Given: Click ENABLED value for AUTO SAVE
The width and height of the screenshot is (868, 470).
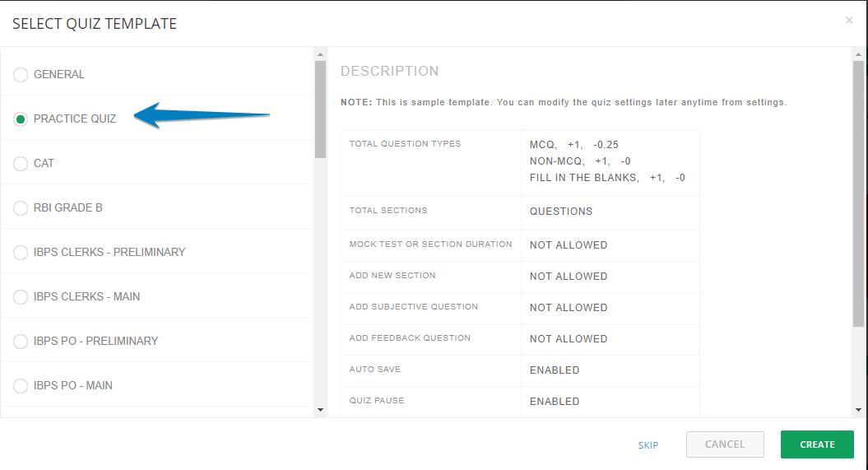Looking at the screenshot, I should pyautogui.click(x=555, y=370).
